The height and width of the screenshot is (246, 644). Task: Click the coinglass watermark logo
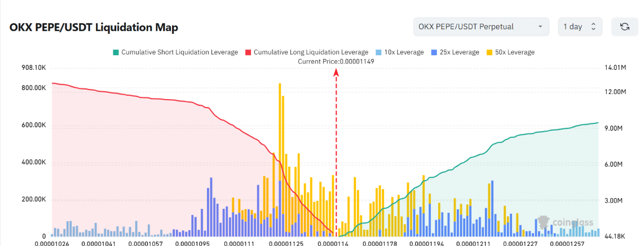point(566,222)
